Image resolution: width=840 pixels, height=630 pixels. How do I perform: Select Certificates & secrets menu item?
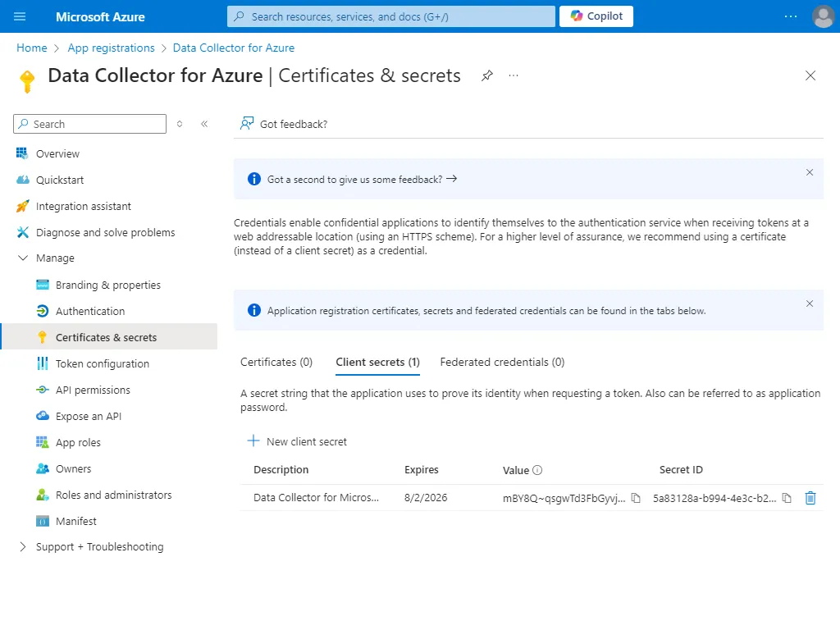[109, 337]
